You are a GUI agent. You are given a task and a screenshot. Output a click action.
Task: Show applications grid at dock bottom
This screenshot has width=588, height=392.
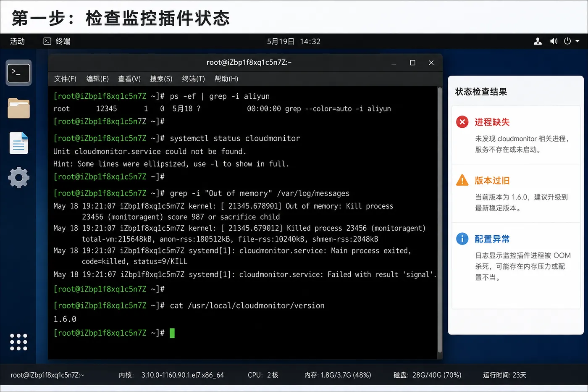18,342
